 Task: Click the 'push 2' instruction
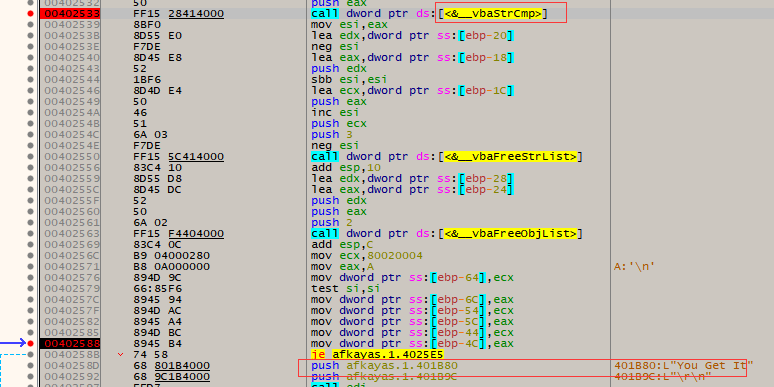(x=332, y=223)
